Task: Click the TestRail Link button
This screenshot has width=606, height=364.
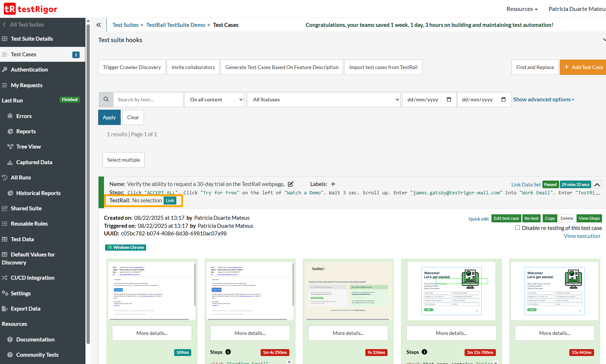Action: [170, 201]
